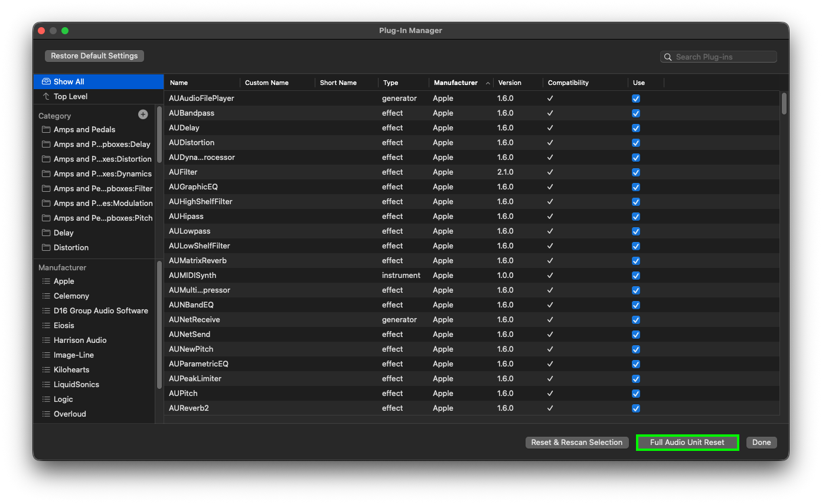Click the list icon beside D16 Group

[46, 310]
